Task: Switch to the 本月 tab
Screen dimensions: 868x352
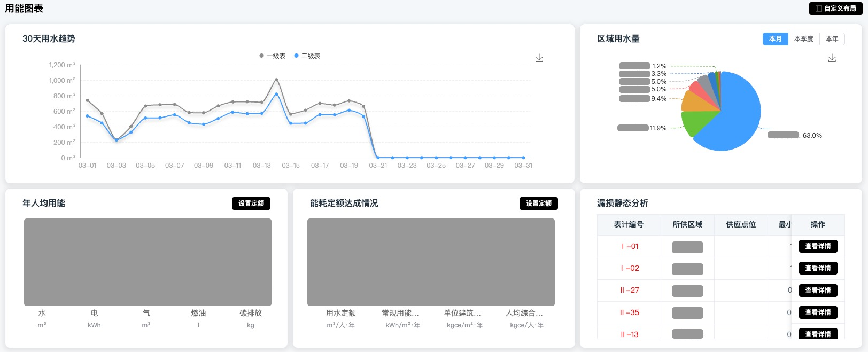Action: point(775,39)
